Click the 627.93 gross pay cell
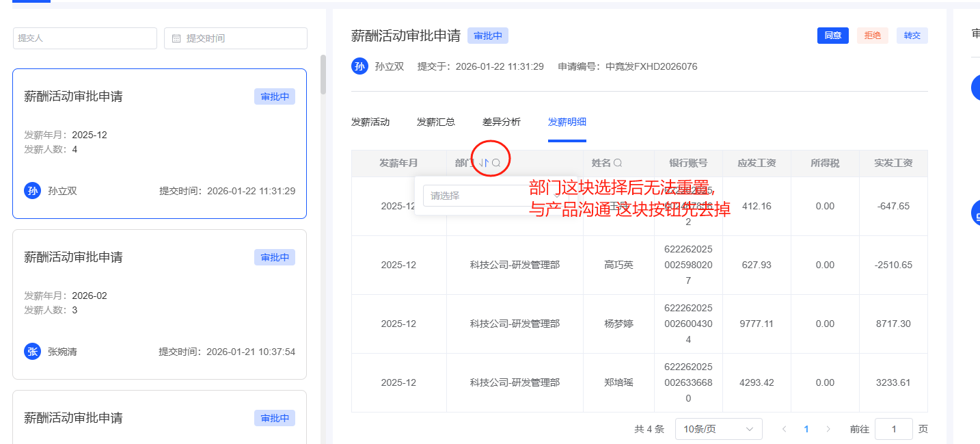Screen dimensions: 980x444 click(757, 265)
